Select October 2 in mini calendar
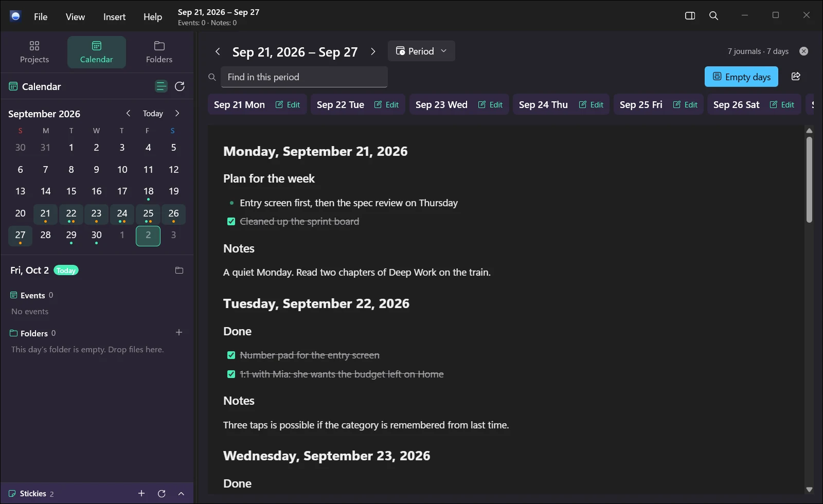823x504 pixels. click(x=148, y=236)
